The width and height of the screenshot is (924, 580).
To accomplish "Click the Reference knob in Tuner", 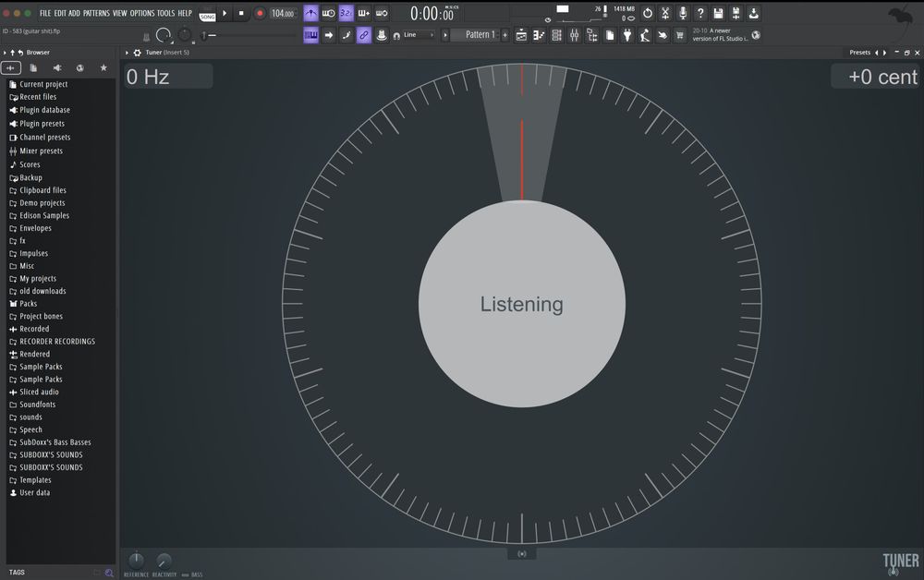I will 136,560.
